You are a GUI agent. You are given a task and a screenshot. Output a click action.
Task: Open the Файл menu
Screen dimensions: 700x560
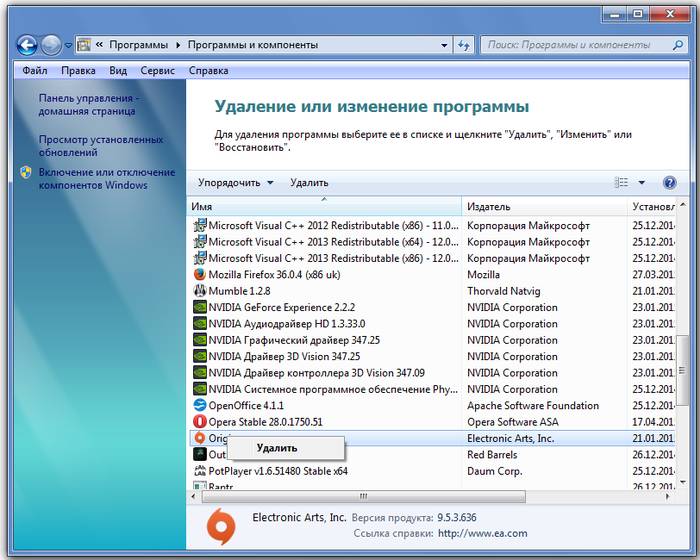coord(34,71)
